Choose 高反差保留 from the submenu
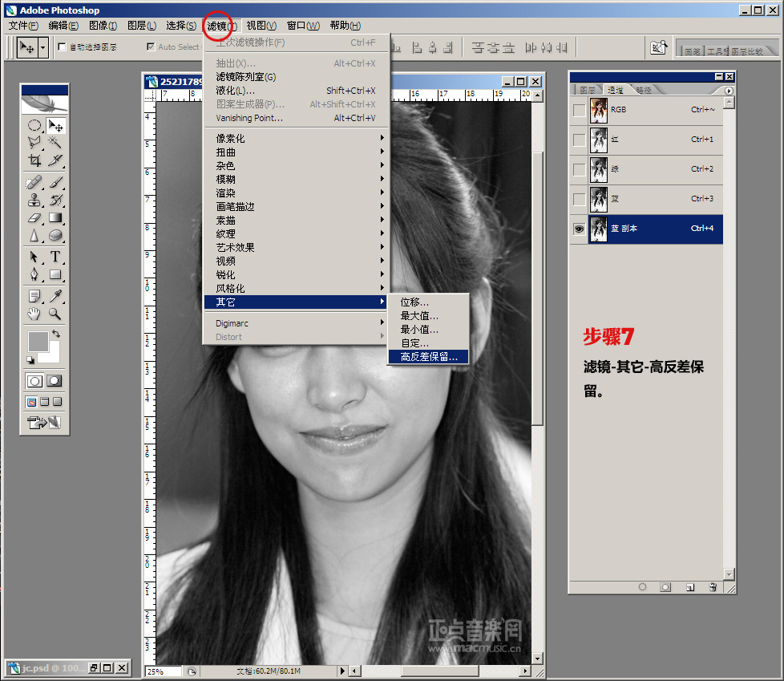The height and width of the screenshot is (681, 784). click(x=429, y=357)
